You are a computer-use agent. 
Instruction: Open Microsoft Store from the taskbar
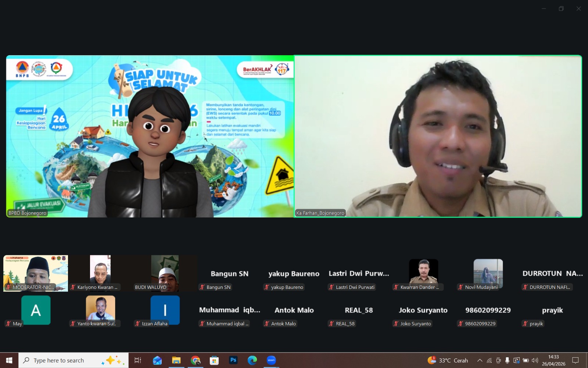[214, 360]
